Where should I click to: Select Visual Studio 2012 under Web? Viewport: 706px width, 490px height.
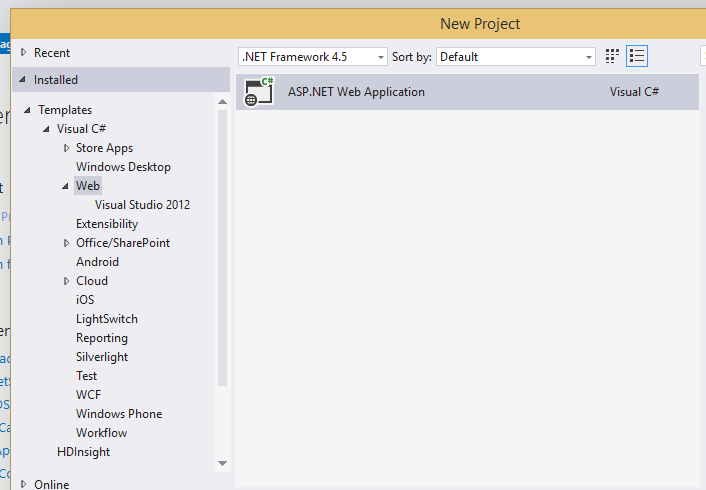click(x=142, y=205)
